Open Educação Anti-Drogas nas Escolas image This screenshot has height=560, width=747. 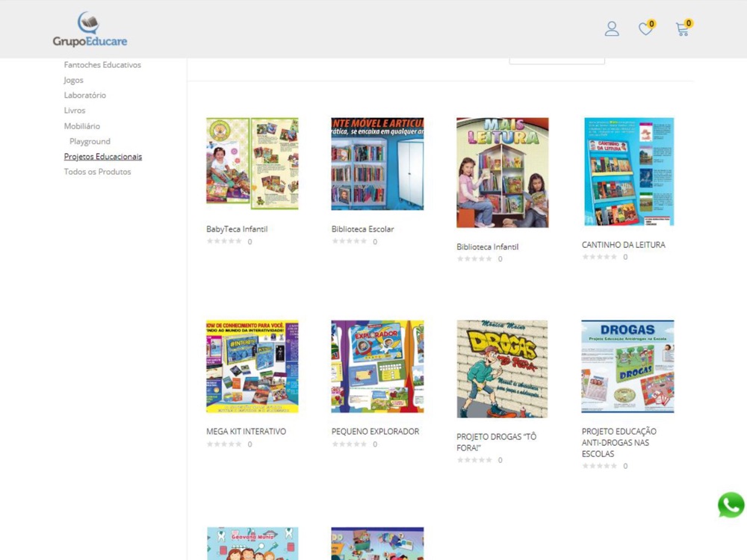tap(628, 366)
